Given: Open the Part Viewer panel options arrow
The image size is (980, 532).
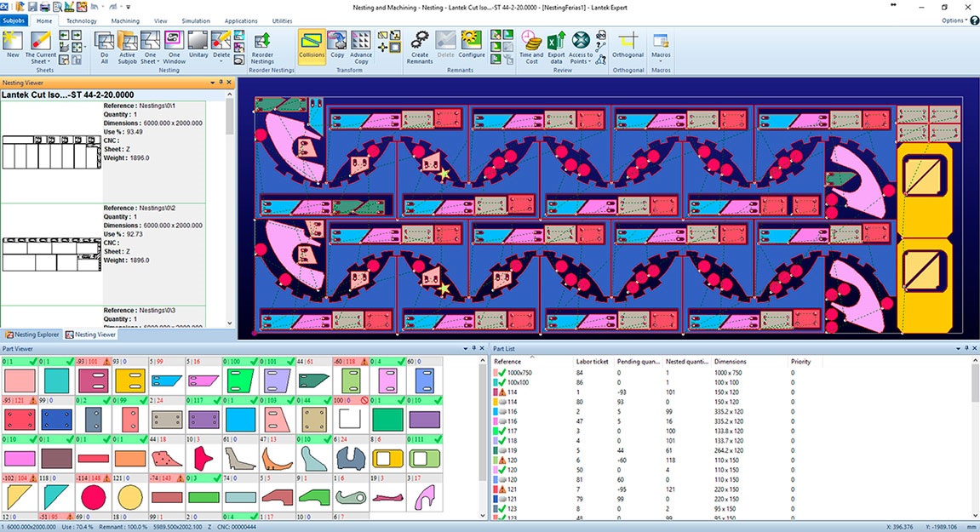Looking at the screenshot, I should pyautogui.click(x=465, y=349).
